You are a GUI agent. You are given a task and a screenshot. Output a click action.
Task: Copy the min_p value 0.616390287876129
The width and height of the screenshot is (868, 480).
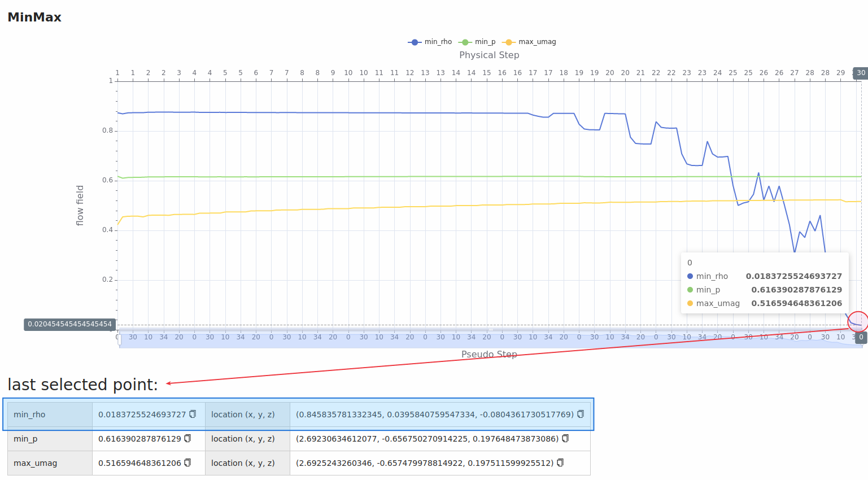pyautogui.click(x=188, y=438)
